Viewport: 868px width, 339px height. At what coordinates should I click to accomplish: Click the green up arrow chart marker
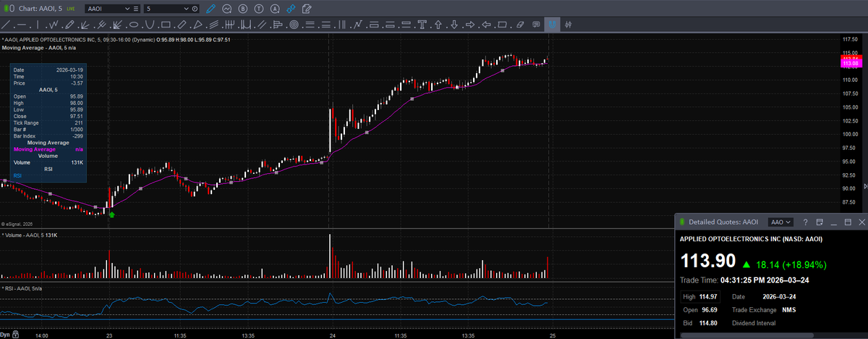click(111, 214)
